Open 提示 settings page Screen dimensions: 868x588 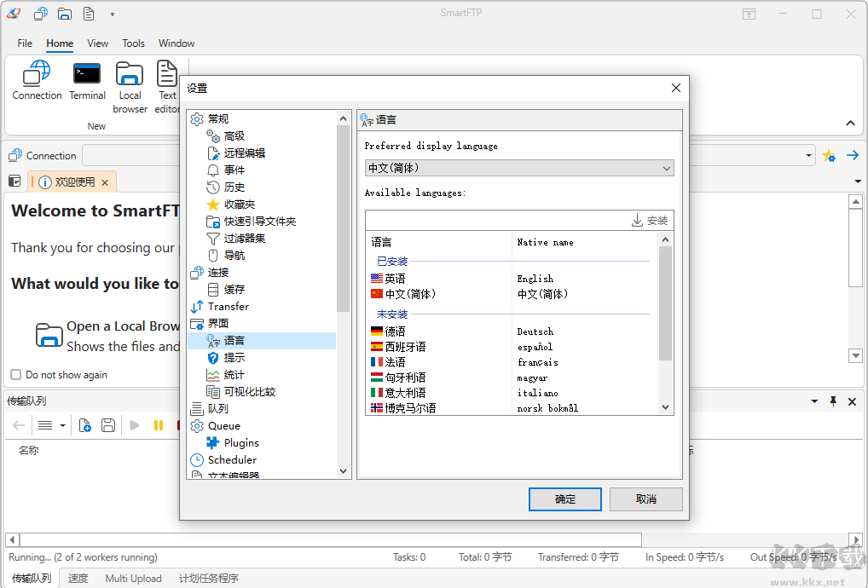(234, 358)
